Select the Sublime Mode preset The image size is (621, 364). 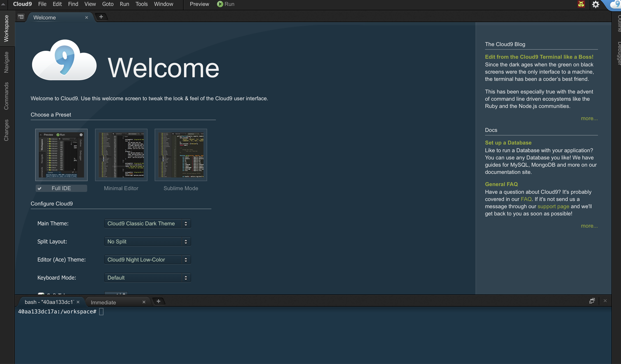point(181,155)
